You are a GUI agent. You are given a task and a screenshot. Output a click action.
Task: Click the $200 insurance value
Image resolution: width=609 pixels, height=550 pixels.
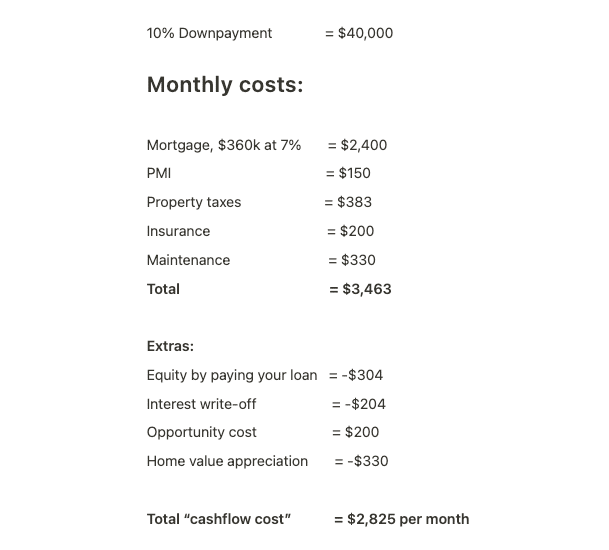[357, 231]
